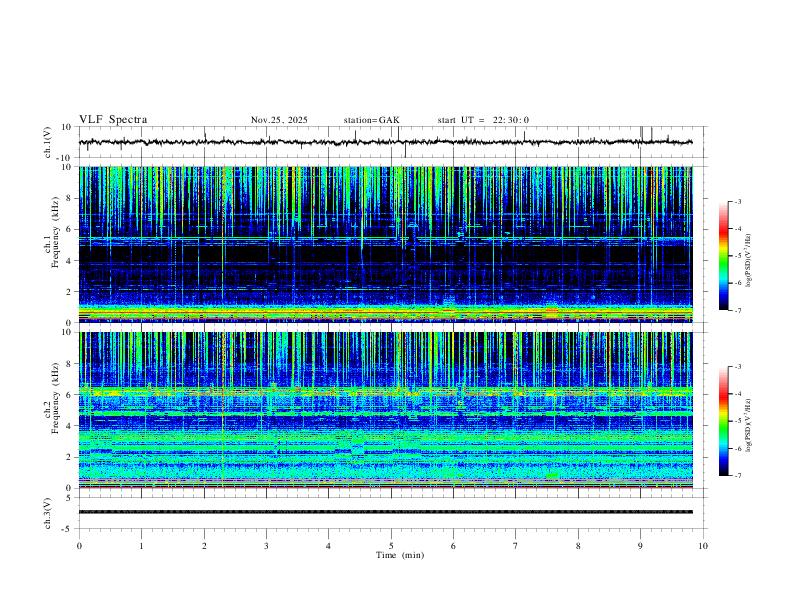
Task: Click the ch.3 black signal band
Action: 385,512
